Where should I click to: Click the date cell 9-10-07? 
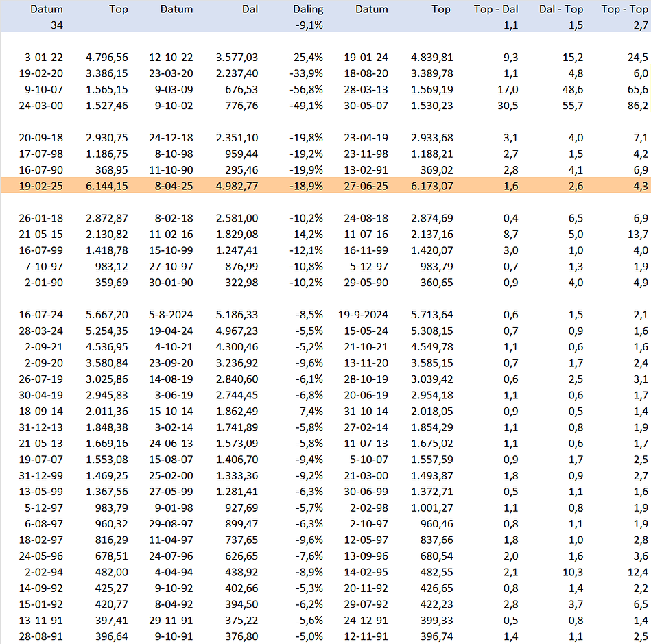coord(44,90)
